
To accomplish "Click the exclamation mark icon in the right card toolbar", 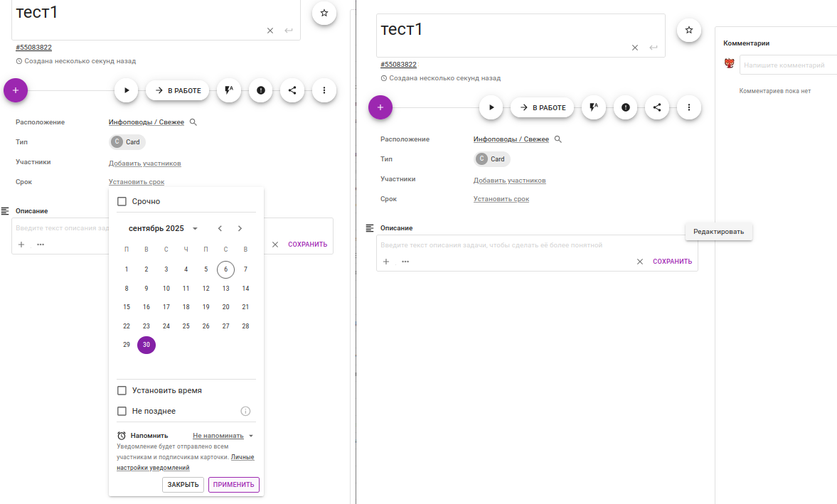I will tap(625, 108).
